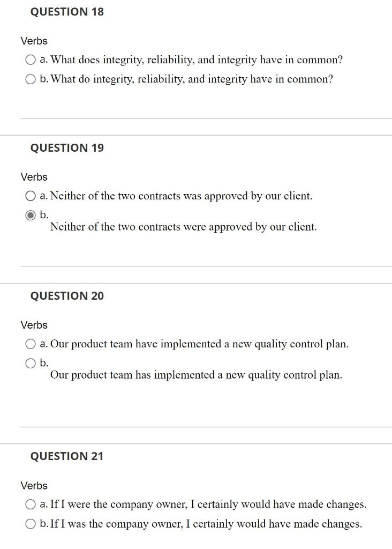
Task: Click the QUESTION 19 heading
Action: 67,148
